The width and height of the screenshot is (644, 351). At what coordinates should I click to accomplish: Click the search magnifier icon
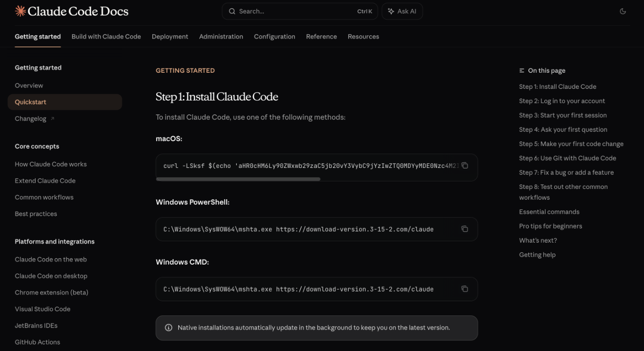pos(232,11)
